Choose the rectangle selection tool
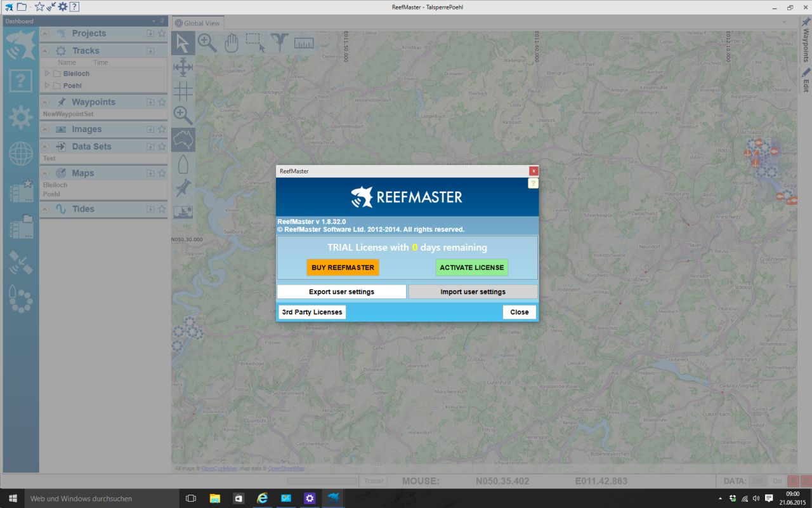This screenshot has height=508, width=812. coord(255,43)
